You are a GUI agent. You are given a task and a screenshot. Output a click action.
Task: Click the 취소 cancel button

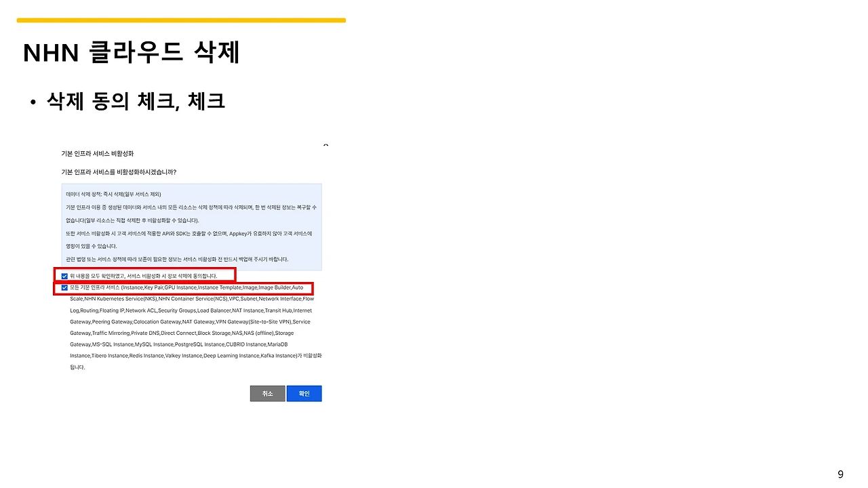[267, 394]
